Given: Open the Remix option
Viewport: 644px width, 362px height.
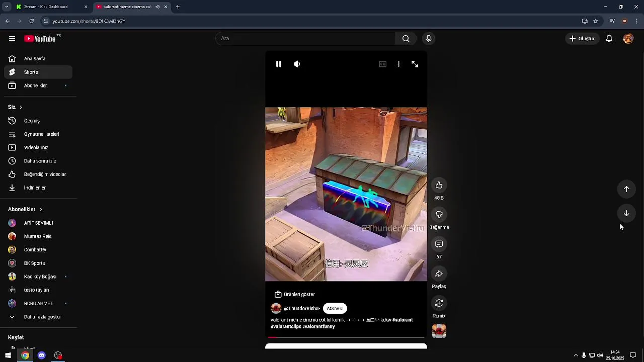Looking at the screenshot, I should 439,303.
